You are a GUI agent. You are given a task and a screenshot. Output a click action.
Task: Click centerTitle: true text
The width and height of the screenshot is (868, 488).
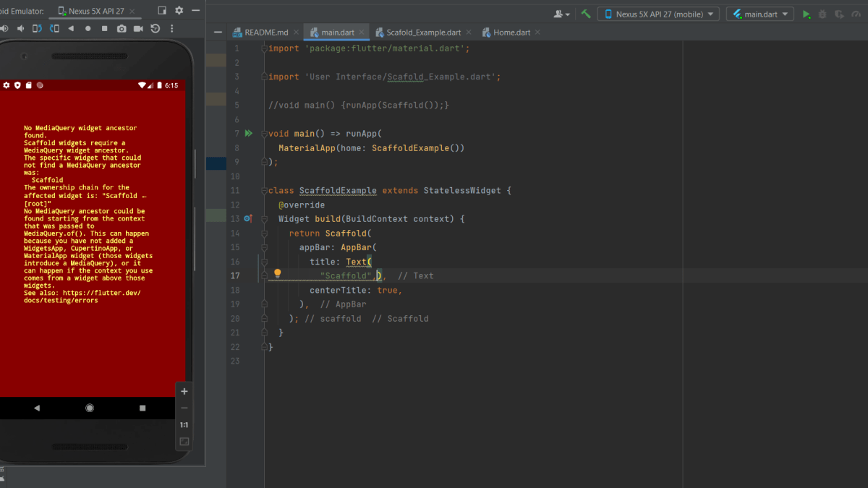pos(356,290)
